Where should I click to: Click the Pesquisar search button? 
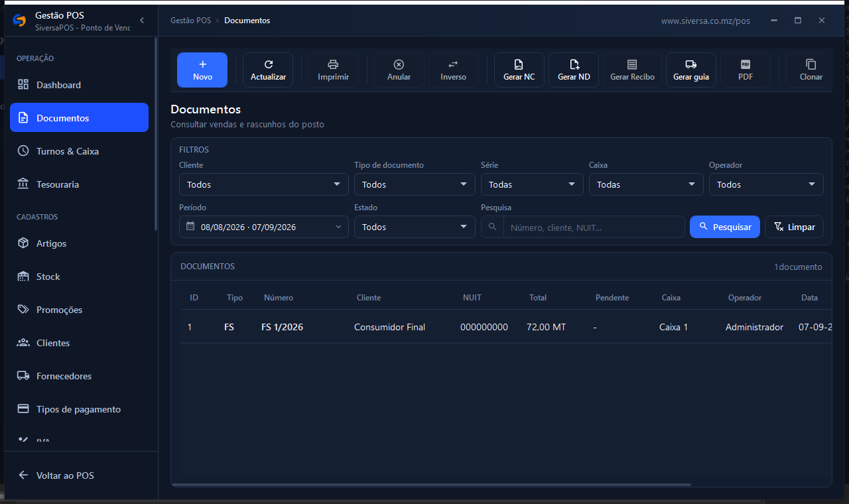pyautogui.click(x=725, y=227)
